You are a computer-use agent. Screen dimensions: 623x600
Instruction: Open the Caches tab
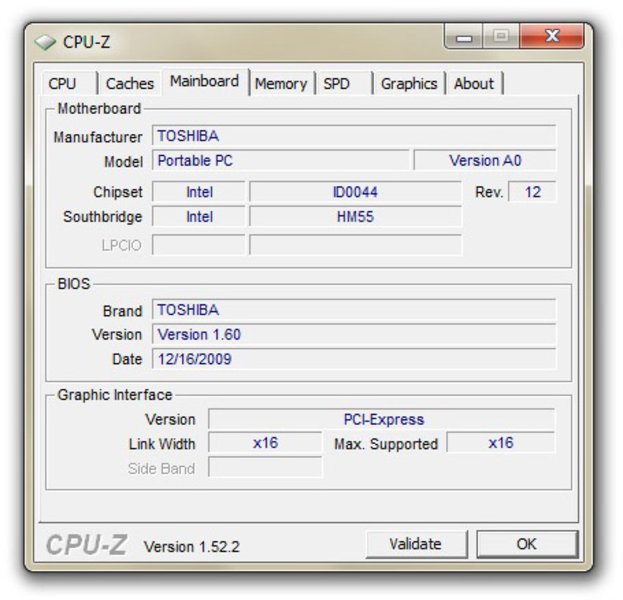(x=130, y=83)
